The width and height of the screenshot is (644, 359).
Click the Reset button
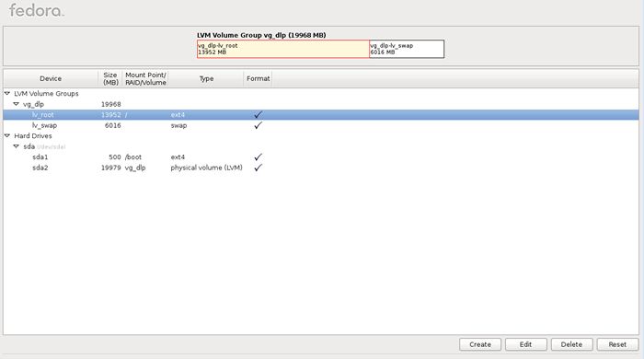click(x=617, y=344)
